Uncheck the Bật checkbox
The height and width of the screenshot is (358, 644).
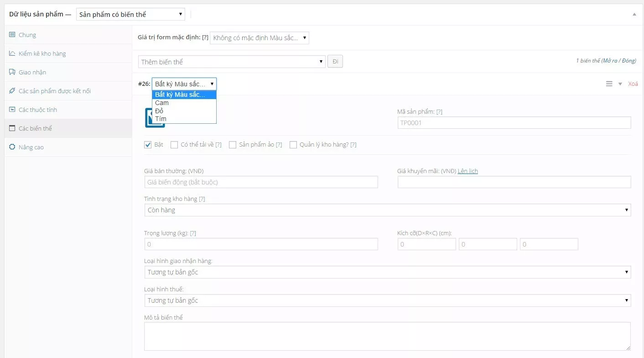coord(148,145)
